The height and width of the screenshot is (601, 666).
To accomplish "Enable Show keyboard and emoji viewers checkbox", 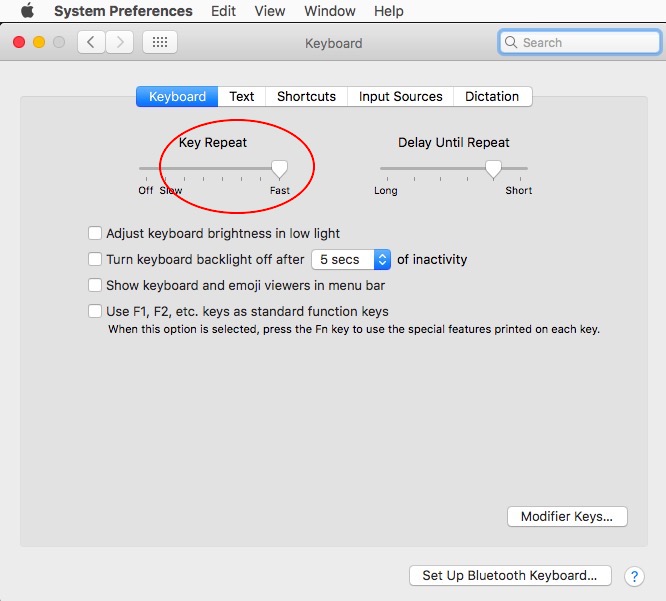I will pyautogui.click(x=95, y=285).
